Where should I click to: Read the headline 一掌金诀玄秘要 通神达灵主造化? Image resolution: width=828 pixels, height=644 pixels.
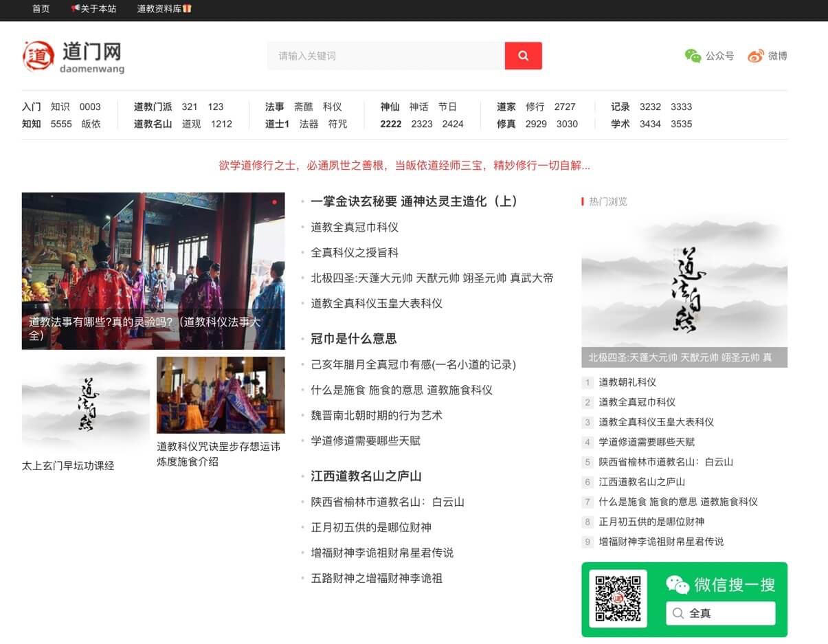(x=414, y=201)
